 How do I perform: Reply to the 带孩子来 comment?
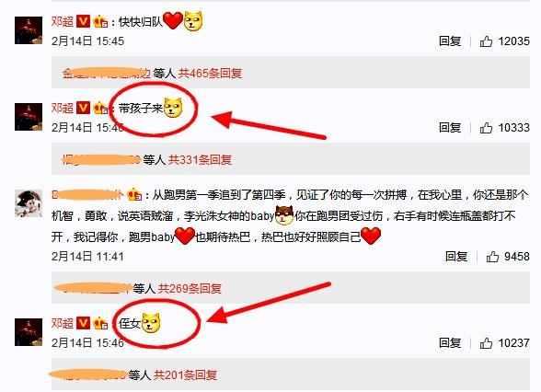(x=450, y=128)
